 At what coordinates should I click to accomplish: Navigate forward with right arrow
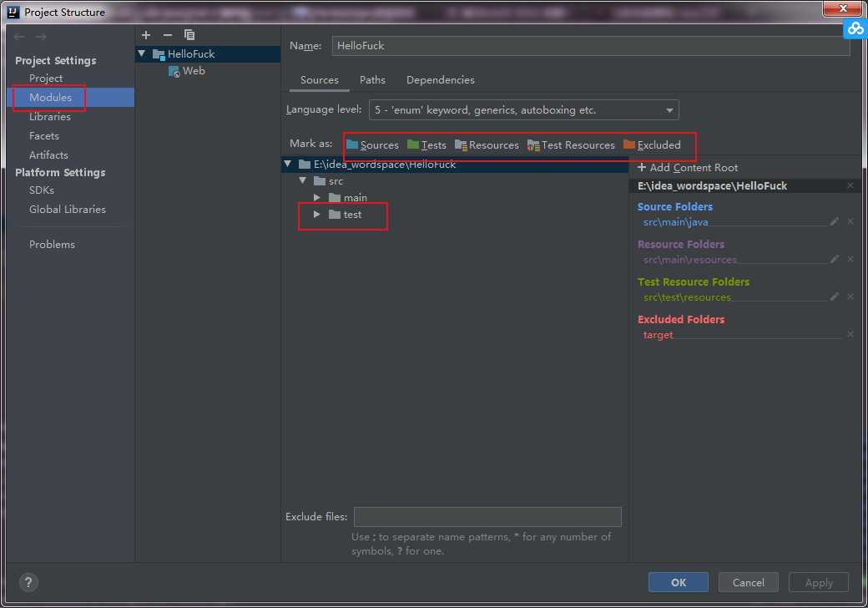40,37
